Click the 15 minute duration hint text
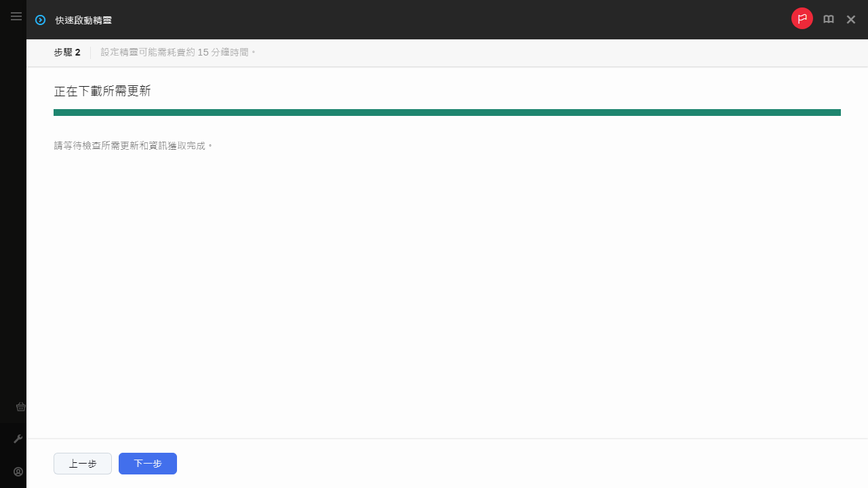Viewport: 868px width, 488px height. pyautogui.click(x=179, y=53)
